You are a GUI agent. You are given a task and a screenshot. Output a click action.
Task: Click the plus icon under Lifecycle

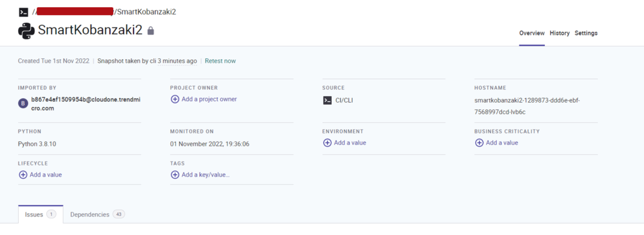coord(23,175)
